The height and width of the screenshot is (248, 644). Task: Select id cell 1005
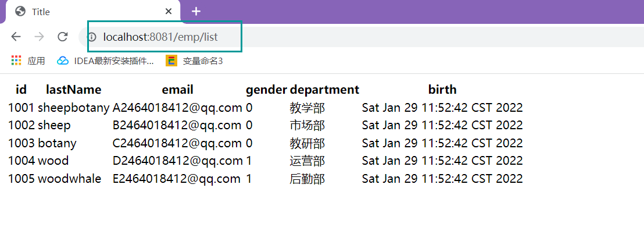(x=22, y=179)
